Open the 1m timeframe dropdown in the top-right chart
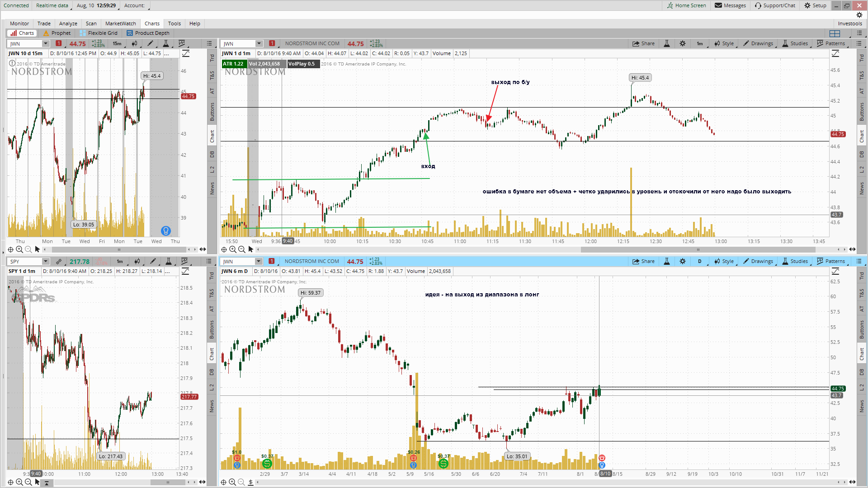The width and height of the screenshot is (868, 488). tap(700, 44)
